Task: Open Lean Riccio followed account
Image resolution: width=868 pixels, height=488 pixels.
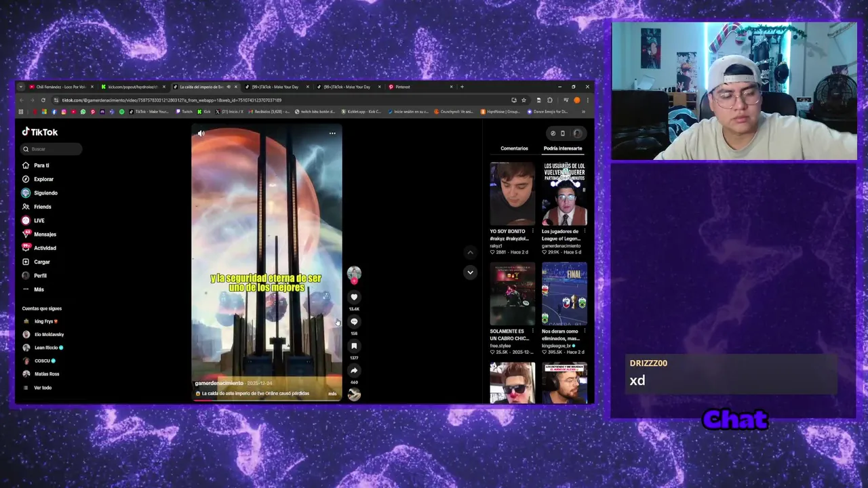Action: click(43, 348)
